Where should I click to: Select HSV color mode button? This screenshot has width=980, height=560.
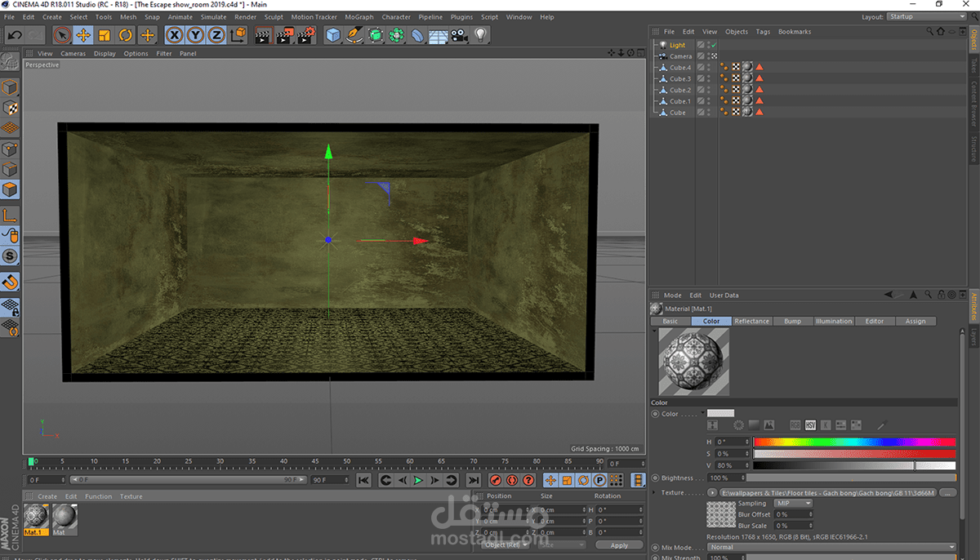pos(810,425)
